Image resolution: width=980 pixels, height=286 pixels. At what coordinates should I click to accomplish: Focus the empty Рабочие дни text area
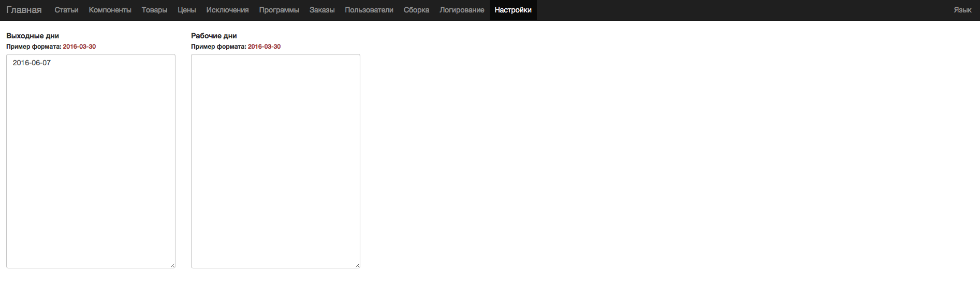click(275, 161)
